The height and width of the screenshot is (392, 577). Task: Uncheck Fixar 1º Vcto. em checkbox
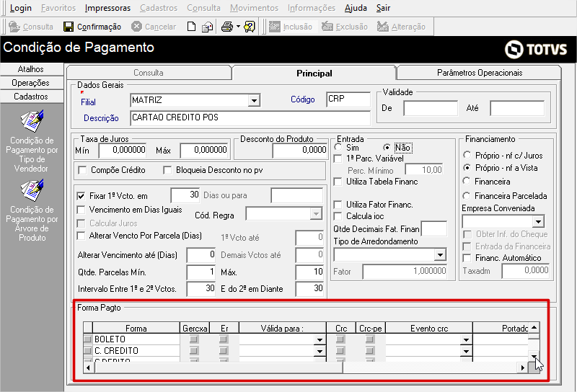[x=81, y=195]
